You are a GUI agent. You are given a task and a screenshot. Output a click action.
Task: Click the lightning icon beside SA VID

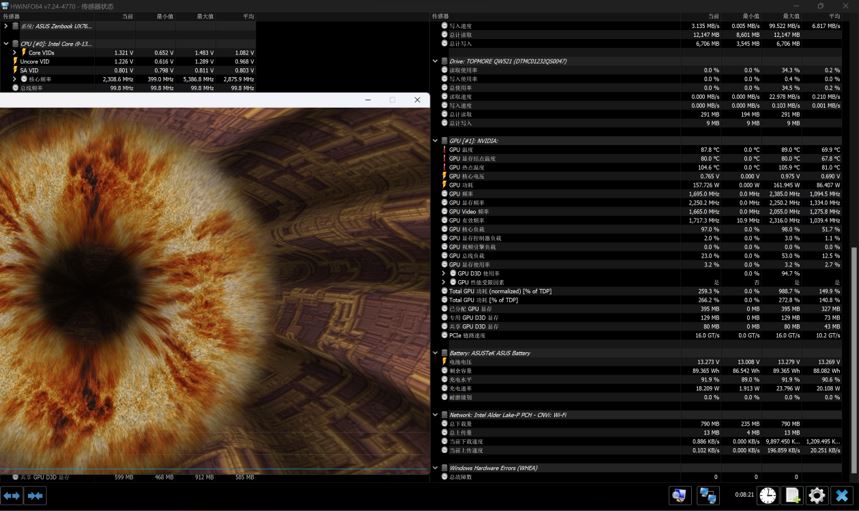coord(15,70)
